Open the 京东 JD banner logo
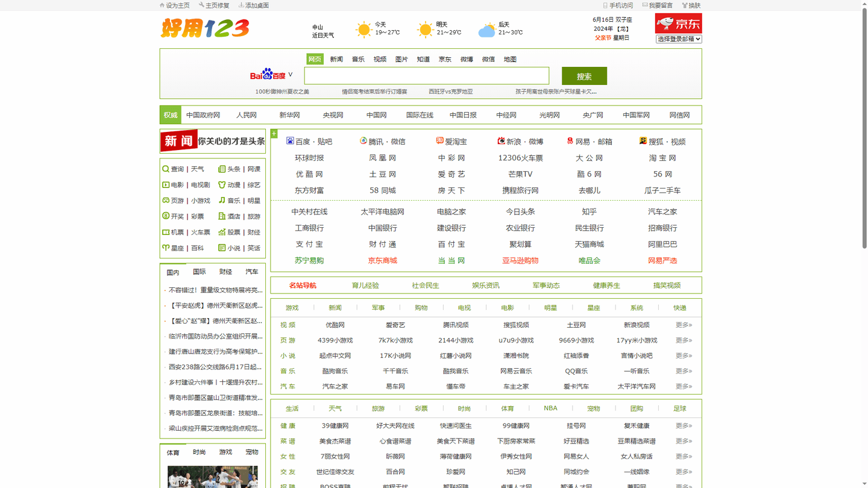The height and width of the screenshot is (488, 868). (678, 23)
